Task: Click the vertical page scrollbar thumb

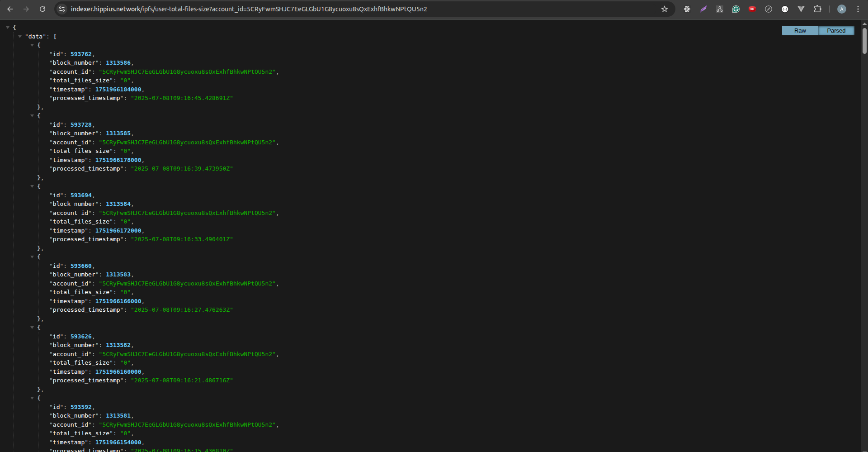Action: click(x=864, y=41)
